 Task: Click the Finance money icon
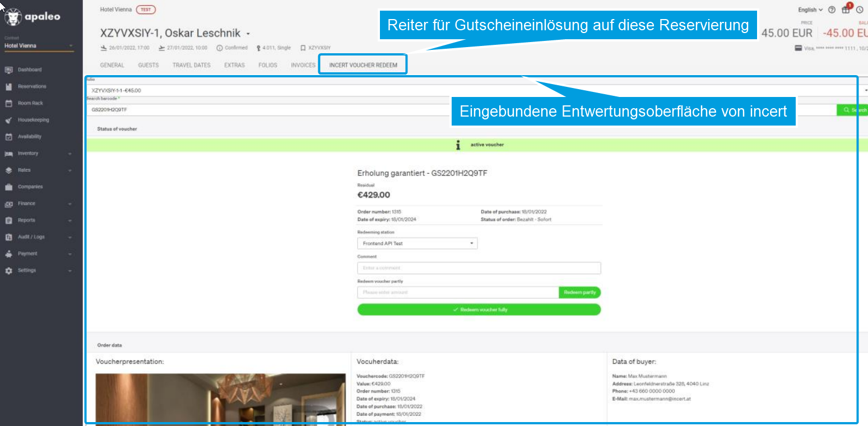pyautogui.click(x=9, y=203)
